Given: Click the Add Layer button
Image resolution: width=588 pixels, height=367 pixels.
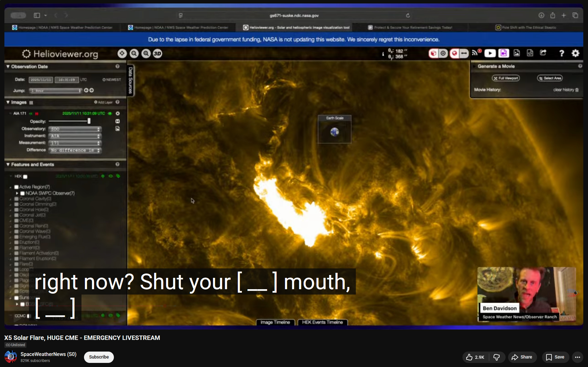Looking at the screenshot, I should tap(104, 102).
